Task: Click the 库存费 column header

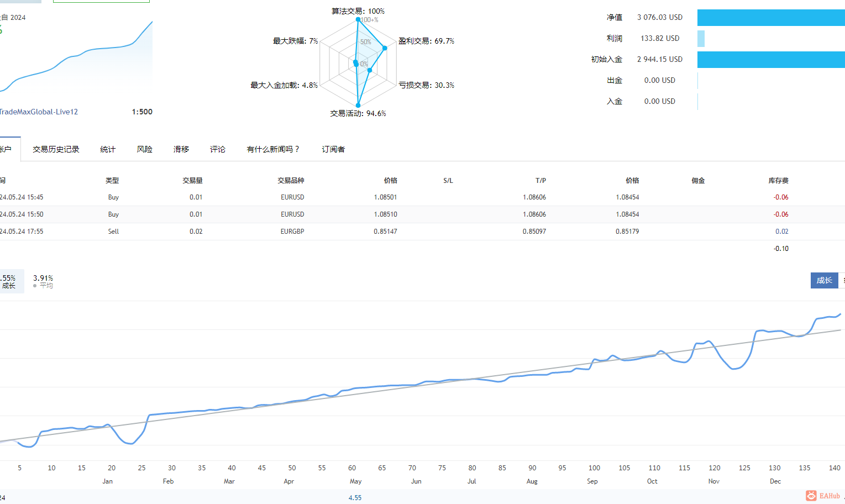Action: [x=778, y=181]
